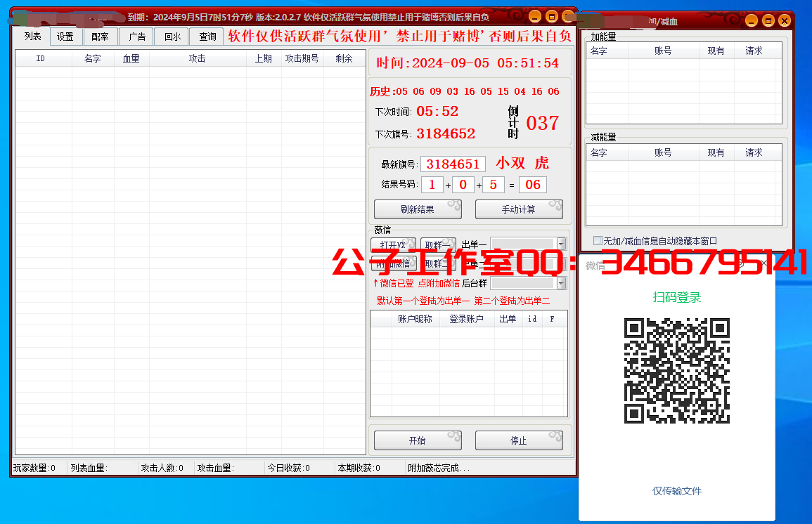Click the 历史 numbers row

465,91
